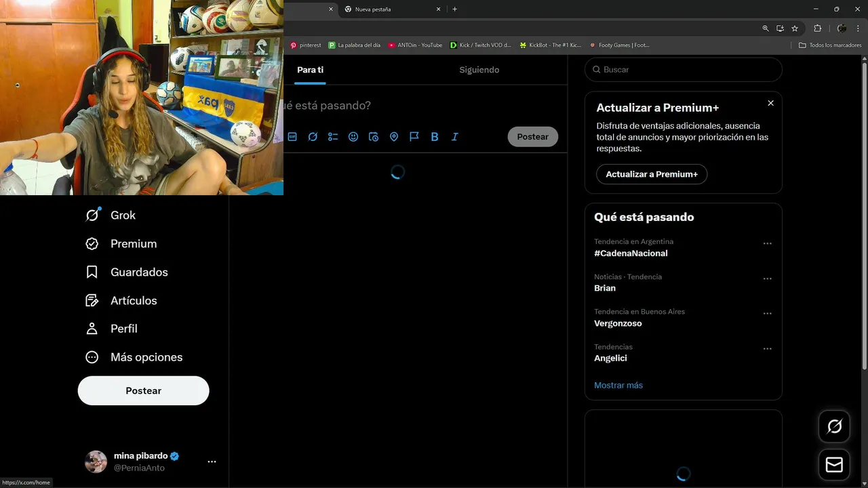
Task: Open more options for #CadenaNacional trend
Action: click(767, 243)
